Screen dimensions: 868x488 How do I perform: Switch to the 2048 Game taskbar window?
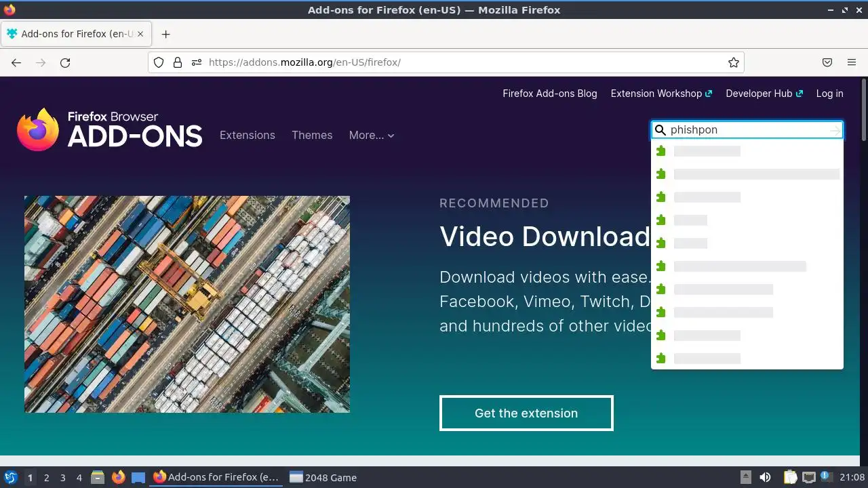[x=323, y=477]
